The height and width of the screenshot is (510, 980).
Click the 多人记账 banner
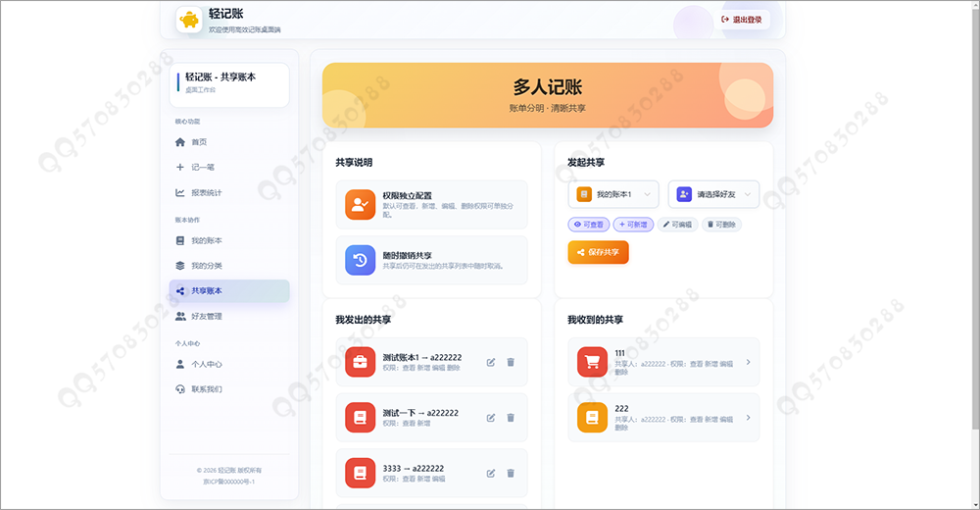[548, 95]
